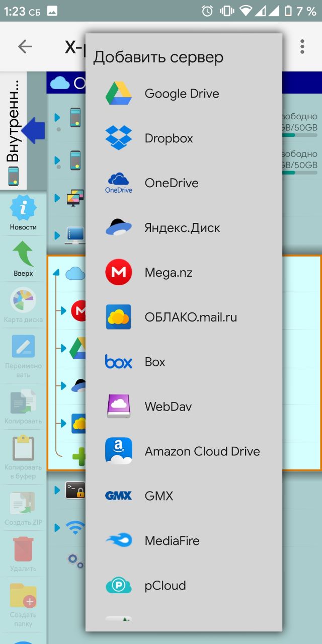Select OneDrive server option
Screen dimensions: 322x644
click(184, 183)
